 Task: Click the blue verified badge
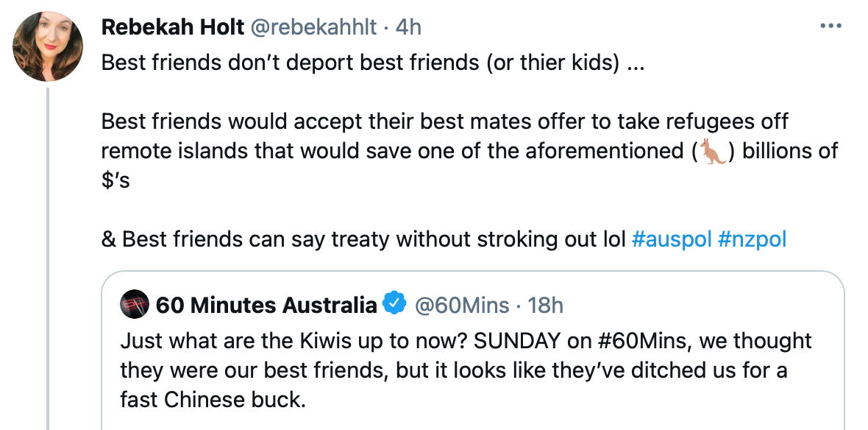coord(396,303)
